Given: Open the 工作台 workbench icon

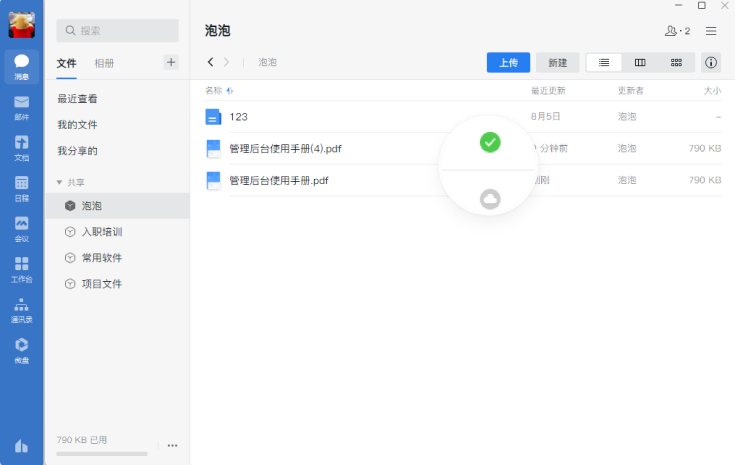Looking at the screenshot, I should pos(21,269).
